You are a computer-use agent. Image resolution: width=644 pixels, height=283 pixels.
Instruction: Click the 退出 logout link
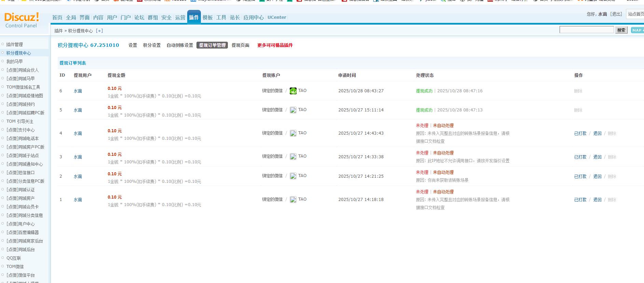tap(616, 14)
